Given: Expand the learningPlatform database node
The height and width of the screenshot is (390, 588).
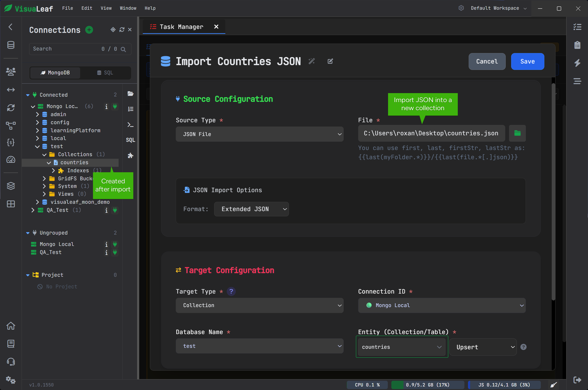Looking at the screenshot, I should point(37,130).
